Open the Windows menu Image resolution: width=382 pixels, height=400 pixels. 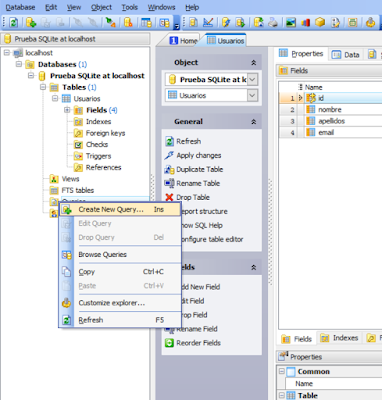point(161,7)
